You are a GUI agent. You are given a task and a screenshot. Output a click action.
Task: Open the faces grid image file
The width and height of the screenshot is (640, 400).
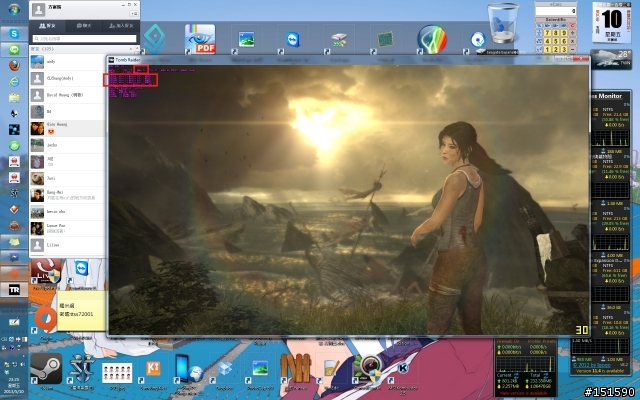tap(117, 372)
